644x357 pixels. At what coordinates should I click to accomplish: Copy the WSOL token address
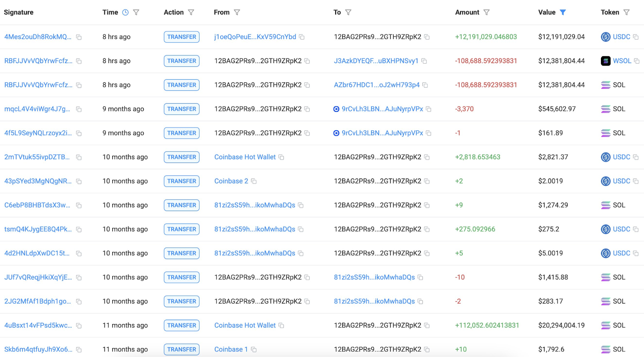(x=637, y=61)
